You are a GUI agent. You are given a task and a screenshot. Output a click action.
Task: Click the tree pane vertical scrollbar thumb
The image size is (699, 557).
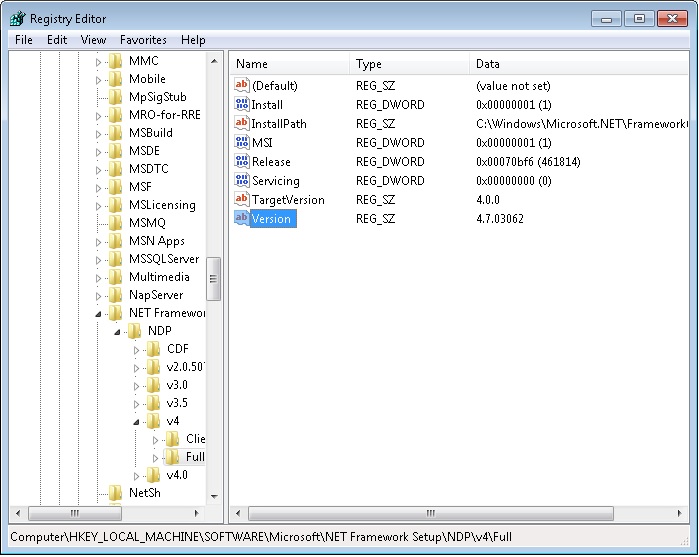tap(214, 279)
